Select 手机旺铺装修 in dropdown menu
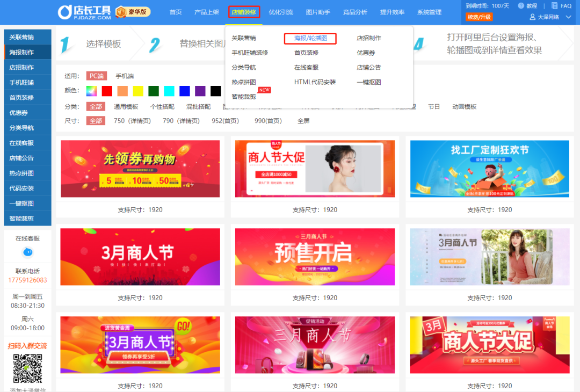 250,53
